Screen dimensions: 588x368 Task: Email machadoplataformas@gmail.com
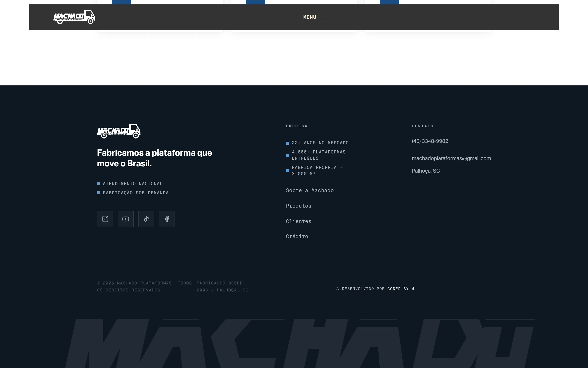tap(451, 158)
